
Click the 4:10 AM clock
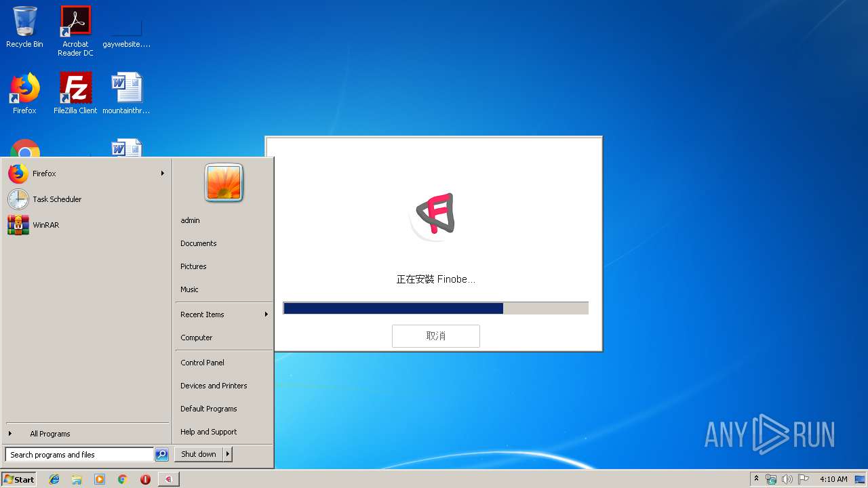[833, 479]
